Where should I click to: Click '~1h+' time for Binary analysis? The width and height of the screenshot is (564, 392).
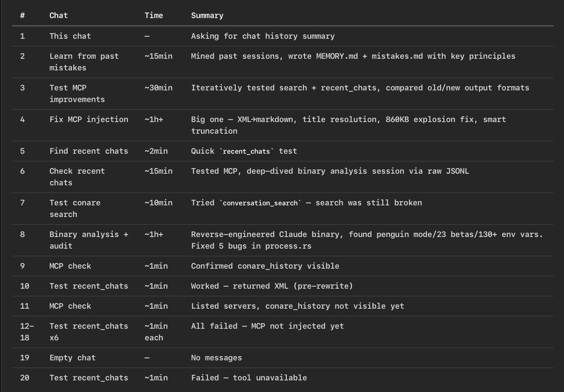click(x=154, y=234)
